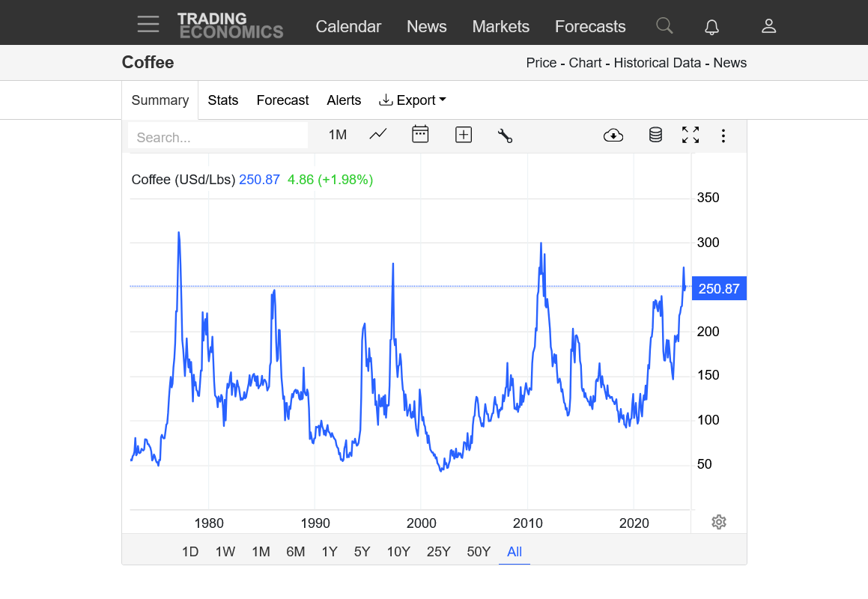Open the 1M interval selector
Image resolution: width=868 pixels, height=599 pixels.
tap(338, 135)
